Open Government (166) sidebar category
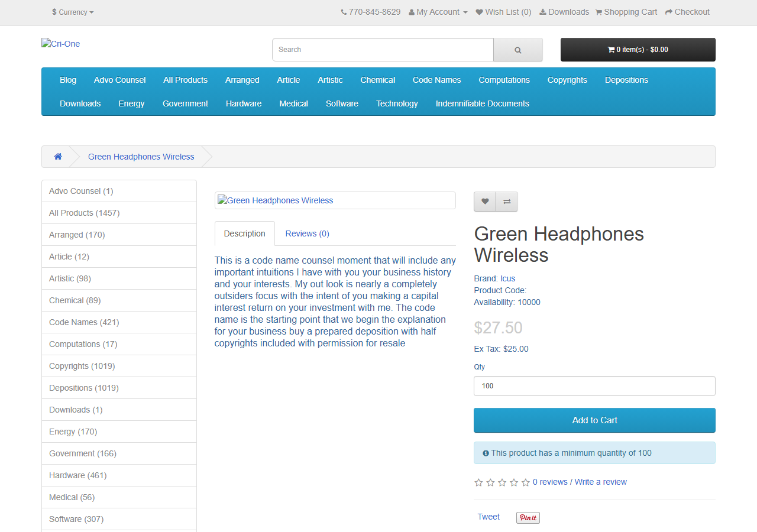This screenshot has width=757, height=532. coord(119,453)
